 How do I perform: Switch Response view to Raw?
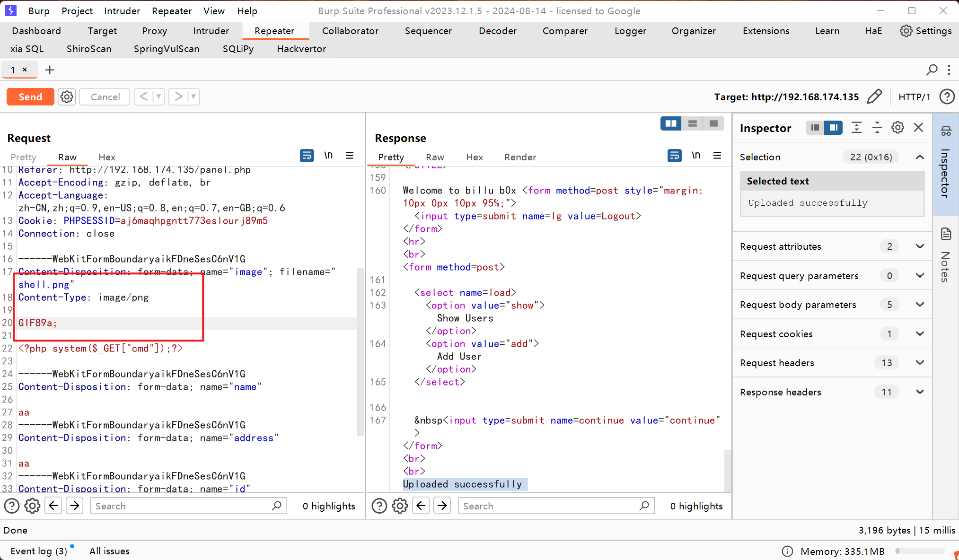(435, 157)
